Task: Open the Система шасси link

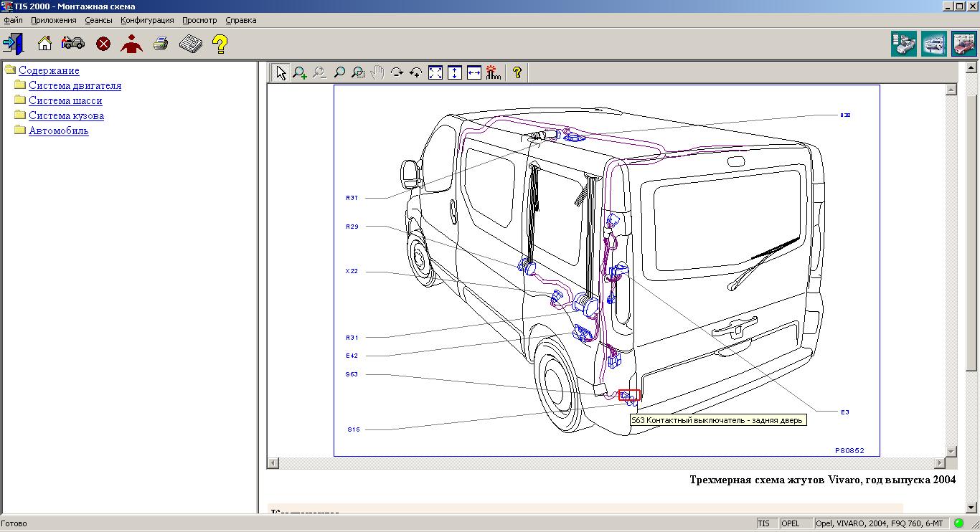Action: click(x=65, y=100)
